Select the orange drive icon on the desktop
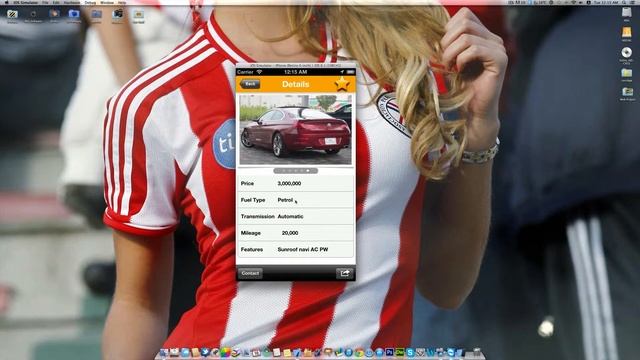 (x=627, y=32)
